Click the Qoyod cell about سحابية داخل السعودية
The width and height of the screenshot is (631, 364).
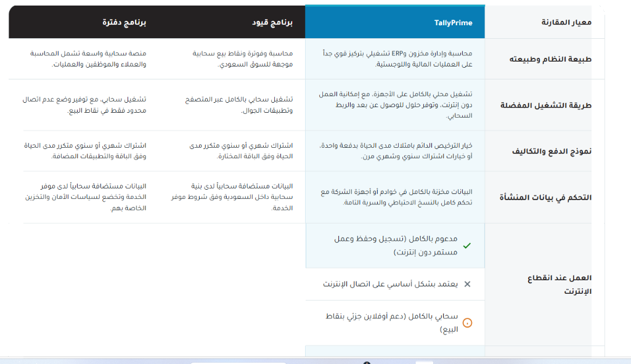tap(232, 197)
